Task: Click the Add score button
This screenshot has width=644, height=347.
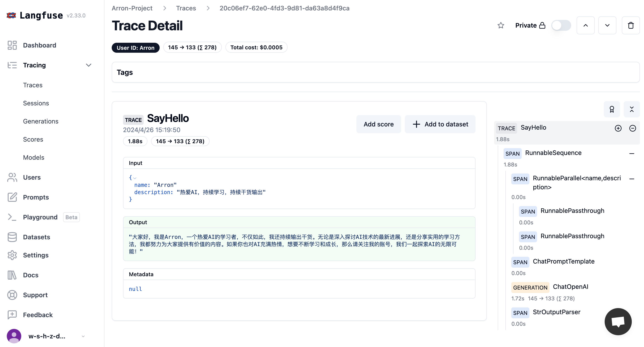Action: (378, 124)
